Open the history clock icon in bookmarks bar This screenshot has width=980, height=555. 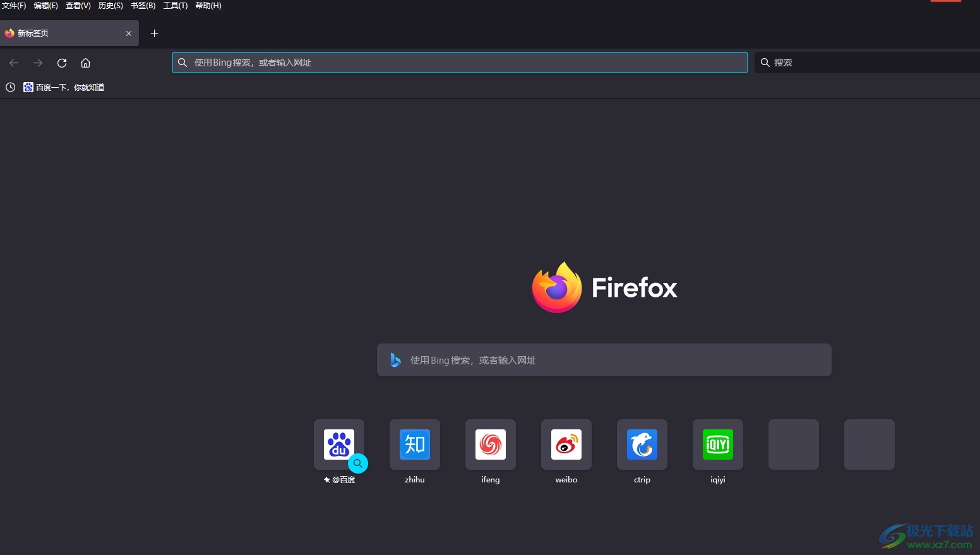10,87
